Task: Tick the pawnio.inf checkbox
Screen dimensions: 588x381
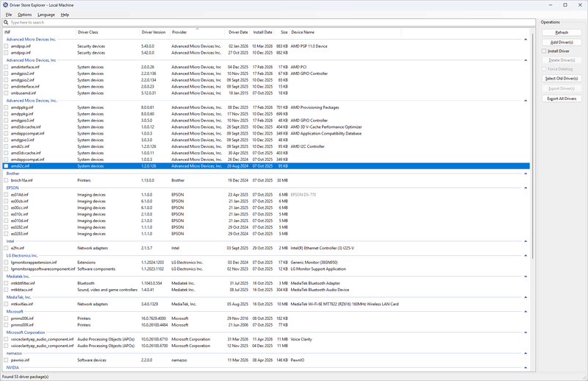Action: click(6, 360)
